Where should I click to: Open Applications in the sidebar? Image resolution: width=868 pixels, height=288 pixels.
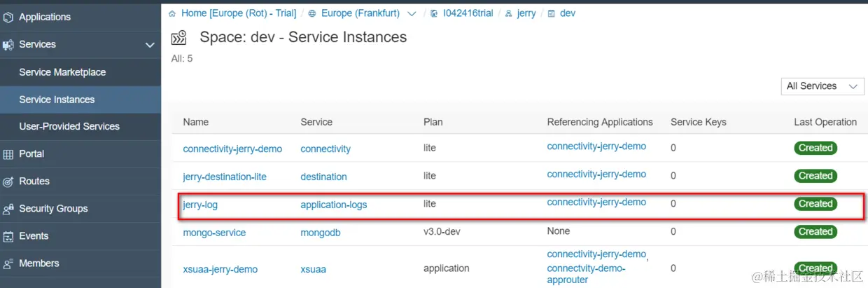(x=45, y=17)
